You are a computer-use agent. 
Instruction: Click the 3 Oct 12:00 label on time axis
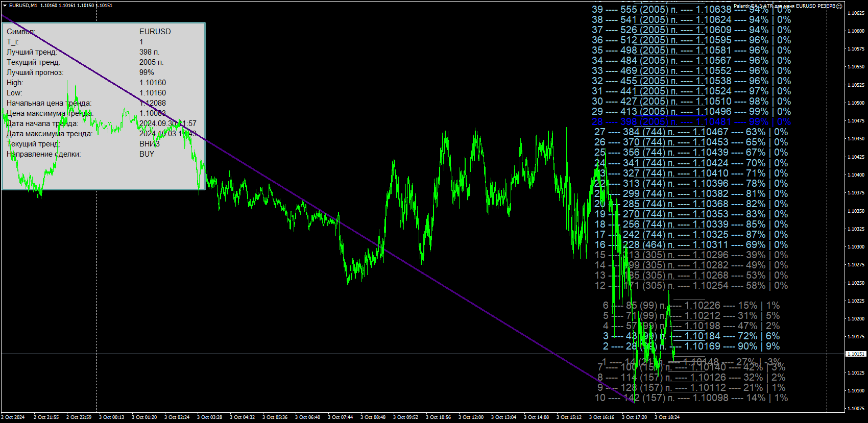[x=471, y=417]
